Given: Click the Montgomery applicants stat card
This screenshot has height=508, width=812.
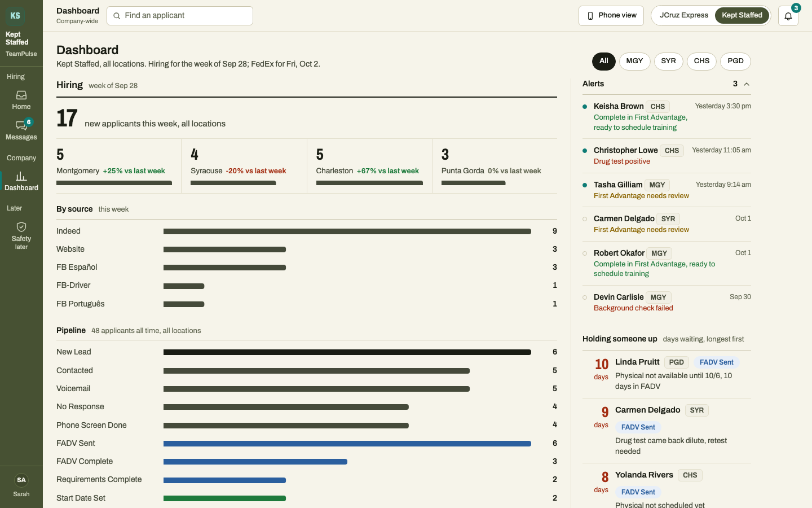Looking at the screenshot, I should click(x=118, y=166).
